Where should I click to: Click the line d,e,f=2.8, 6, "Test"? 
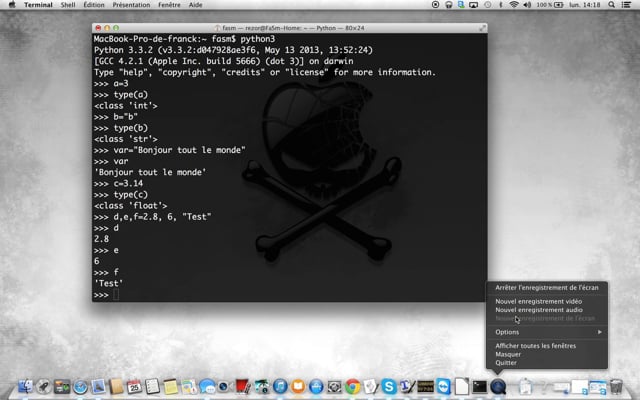point(152,217)
